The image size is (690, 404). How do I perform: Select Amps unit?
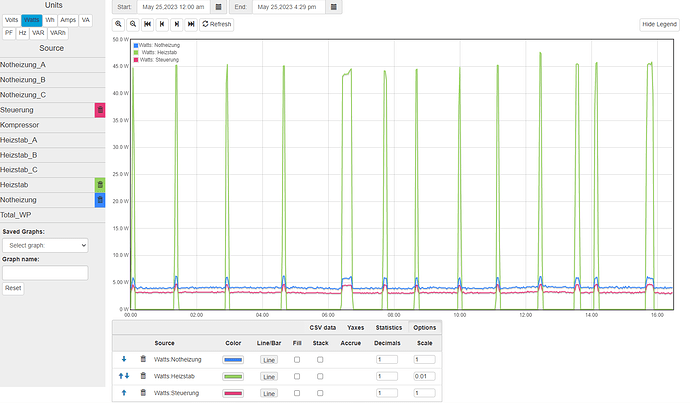(x=68, y=20)
